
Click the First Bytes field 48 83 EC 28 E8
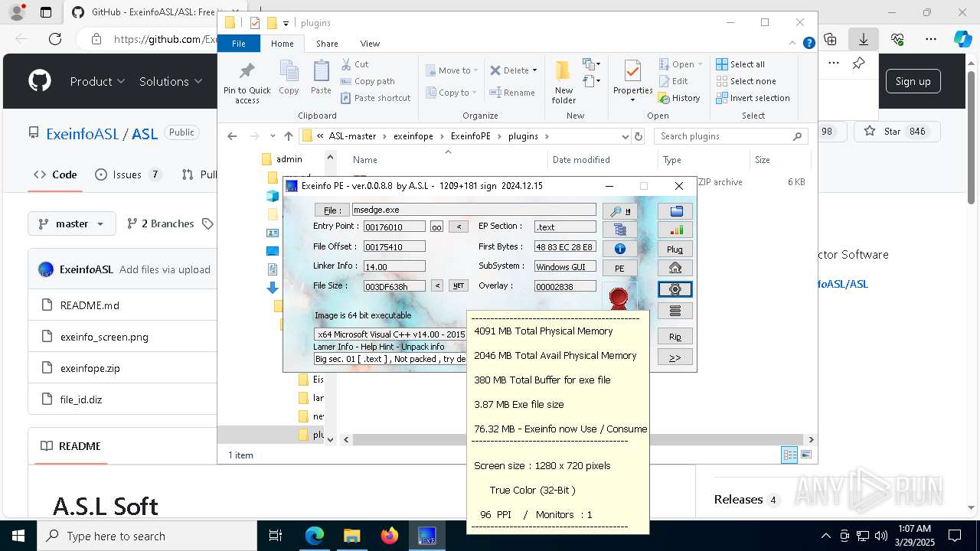coord(565,246)
